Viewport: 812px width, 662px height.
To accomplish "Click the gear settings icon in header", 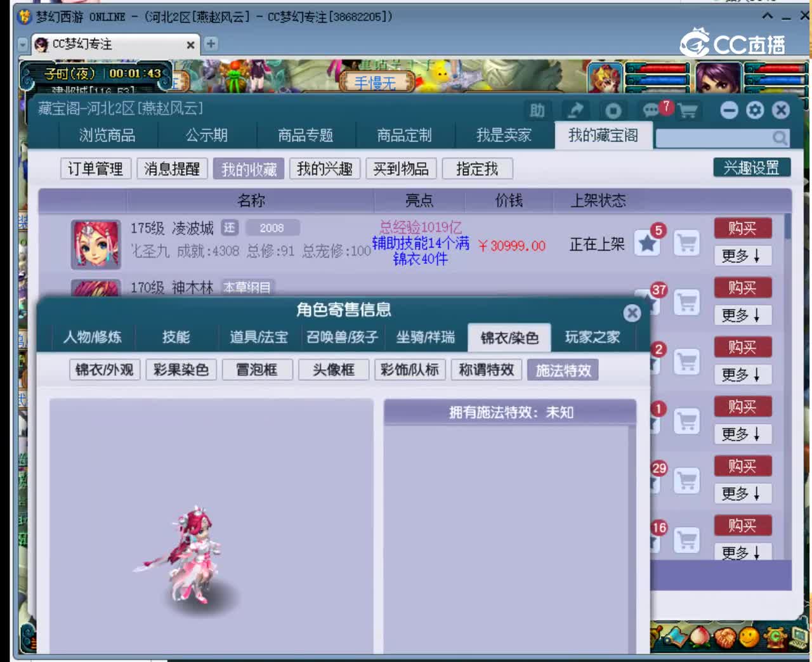I will coord(755,110).
